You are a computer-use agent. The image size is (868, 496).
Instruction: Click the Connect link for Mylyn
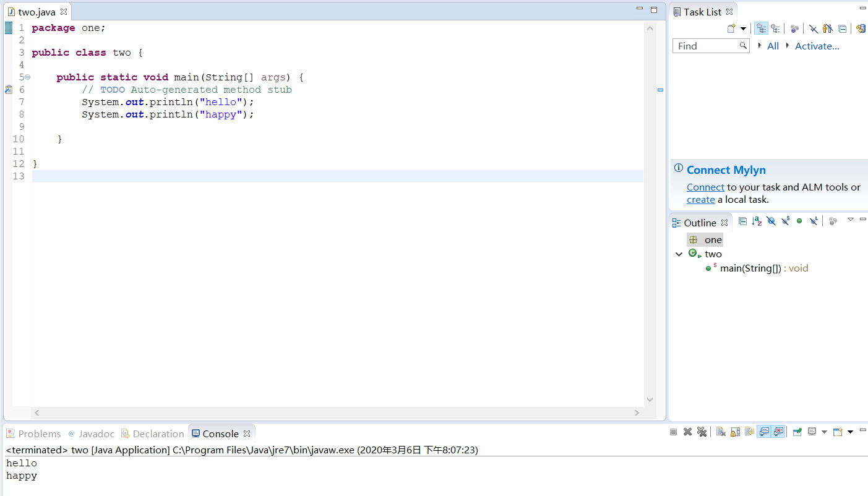[x=705, y=187]
